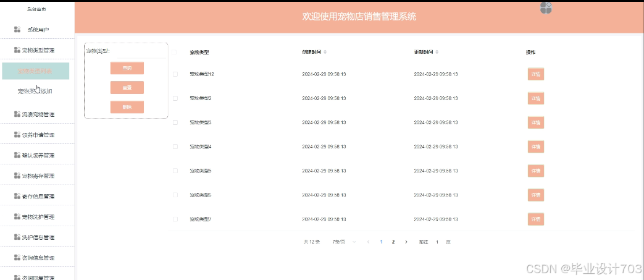Check the box for 宠物类型3
Screen dimensions: 644x280
tap(175, 122)
